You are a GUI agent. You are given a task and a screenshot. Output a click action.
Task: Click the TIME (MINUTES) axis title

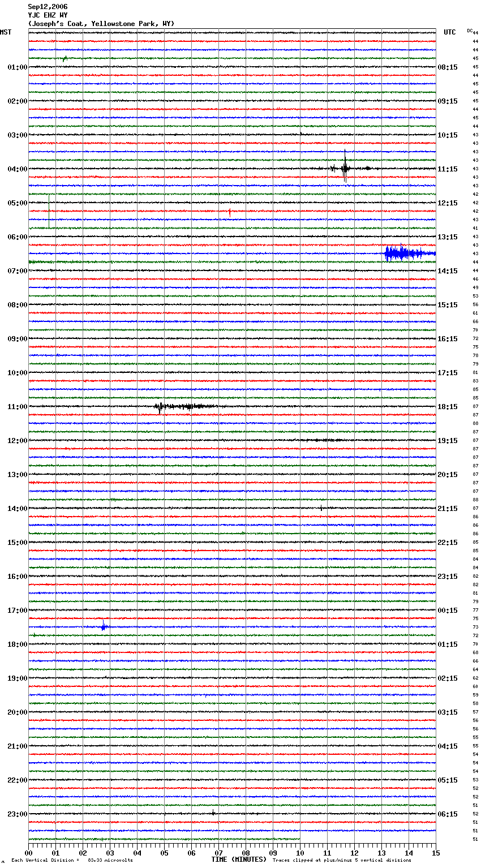click(x=239, y=860)
